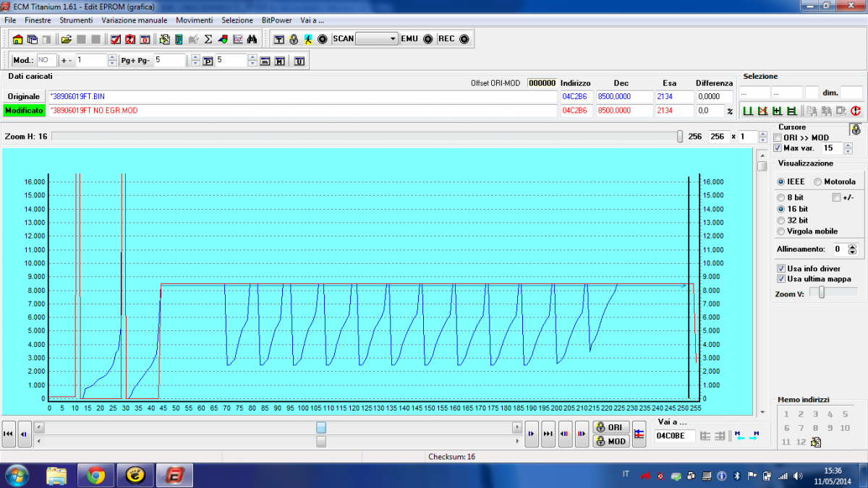The height and width of the screenshot is (488, 868).
Task: Enable the ORI >> MOD checkbox
Action: pos(778,137)
